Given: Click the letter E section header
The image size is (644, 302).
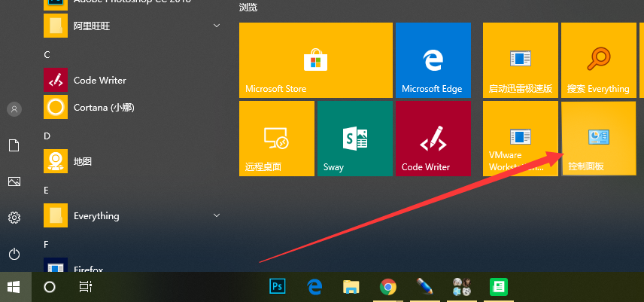Looking at the screenshot, I should click(47, 191).
